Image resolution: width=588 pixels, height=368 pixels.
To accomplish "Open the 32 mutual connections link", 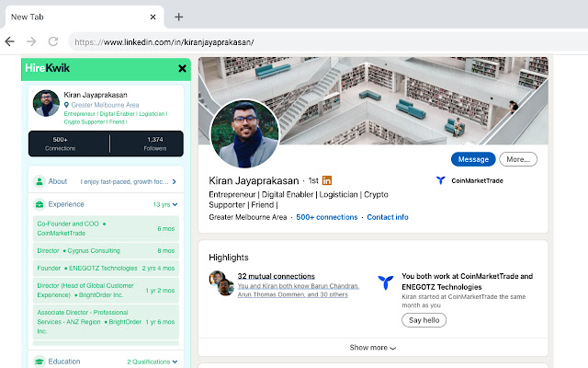I will [x=276, y=276].
